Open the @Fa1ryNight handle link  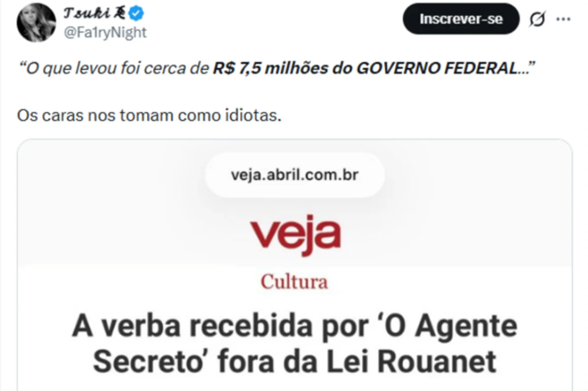105,33
